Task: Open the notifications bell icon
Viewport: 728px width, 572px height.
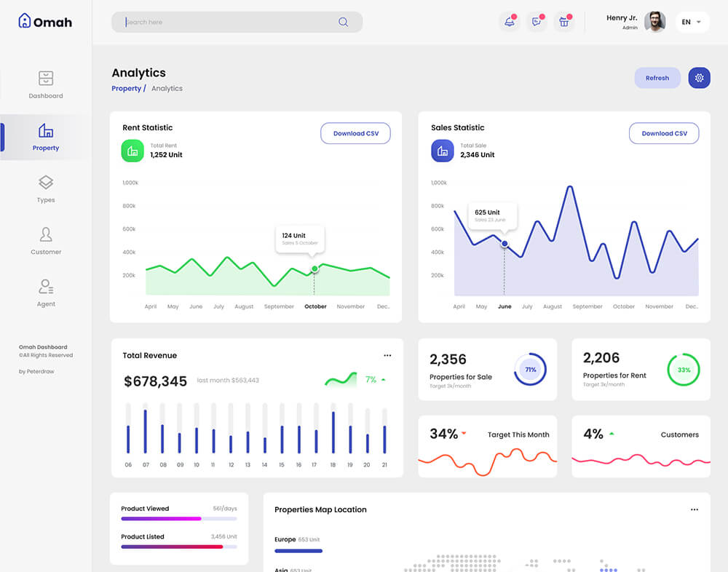Action: 509,22
